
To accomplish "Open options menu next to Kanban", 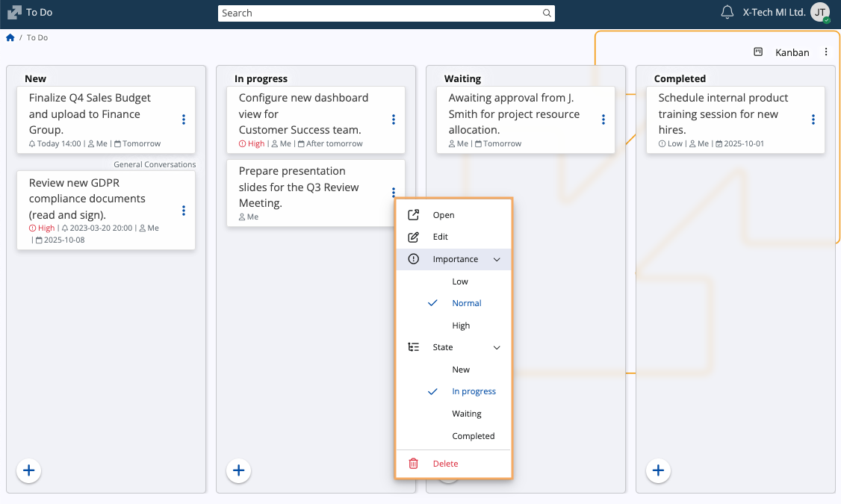I will click(x=826, y=52).
